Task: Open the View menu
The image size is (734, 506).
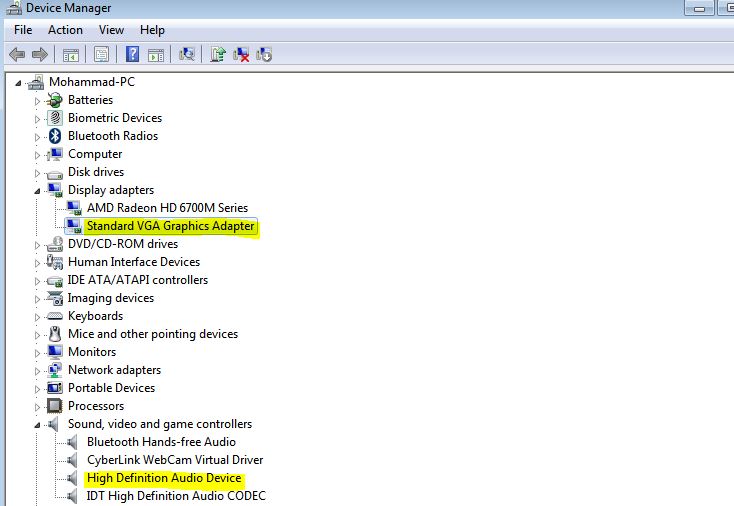Action: coord(111,30)
